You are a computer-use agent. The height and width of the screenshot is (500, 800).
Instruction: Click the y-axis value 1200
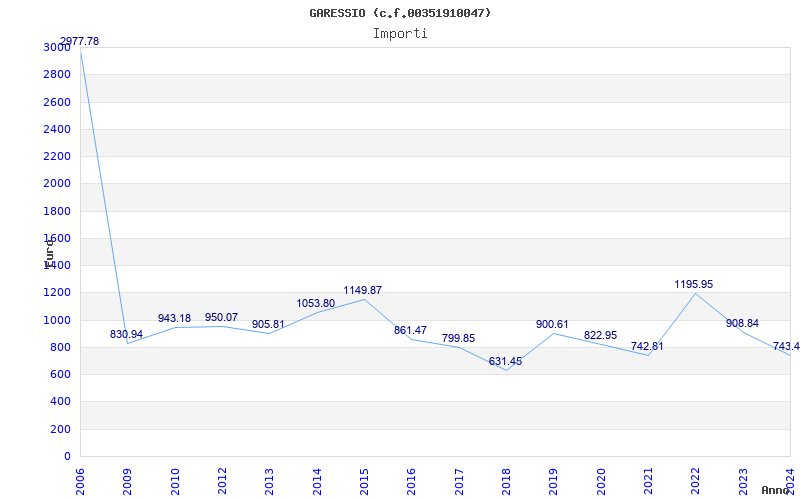click(57, 293)
